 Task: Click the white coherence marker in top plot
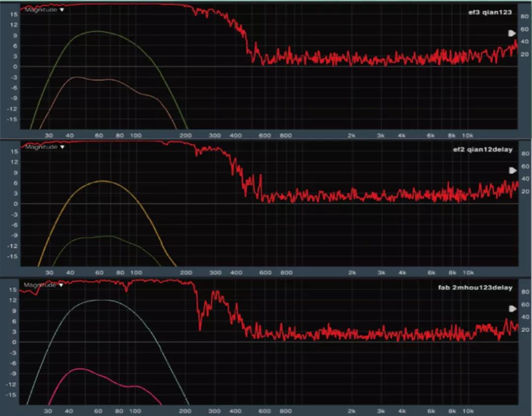tap(512, 33)
